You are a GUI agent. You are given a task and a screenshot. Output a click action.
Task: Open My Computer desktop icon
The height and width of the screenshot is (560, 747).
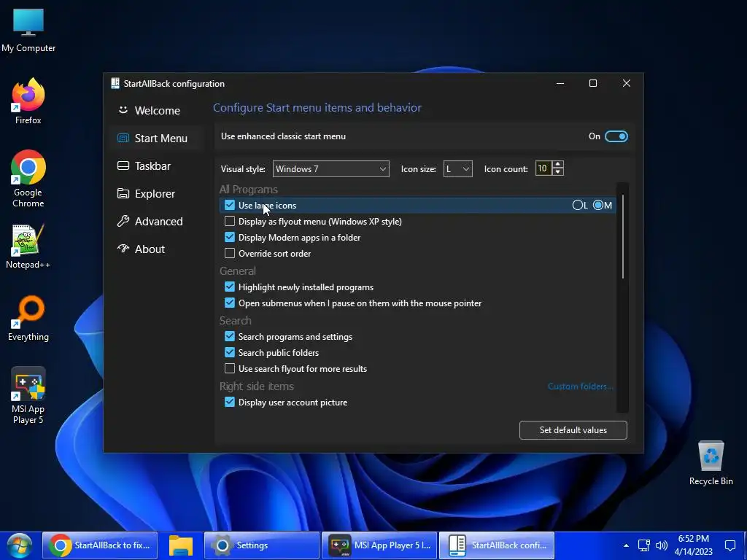pos(28,30)
